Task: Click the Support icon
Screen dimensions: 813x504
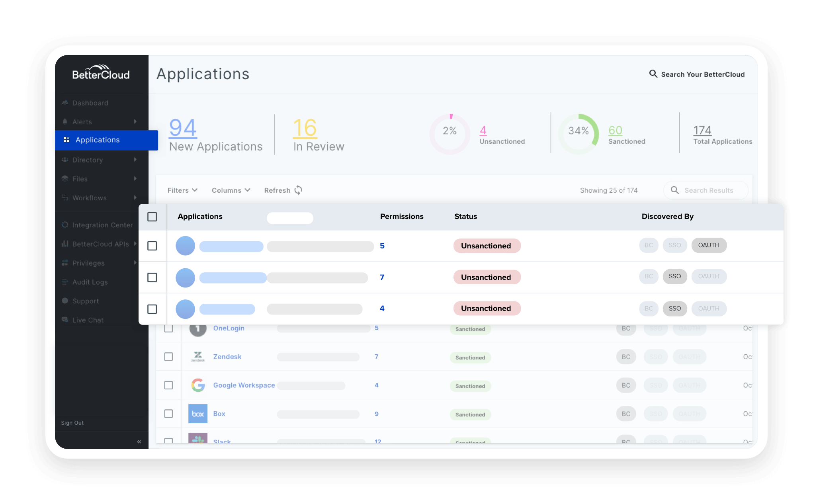Action: [x=65, y=301]
